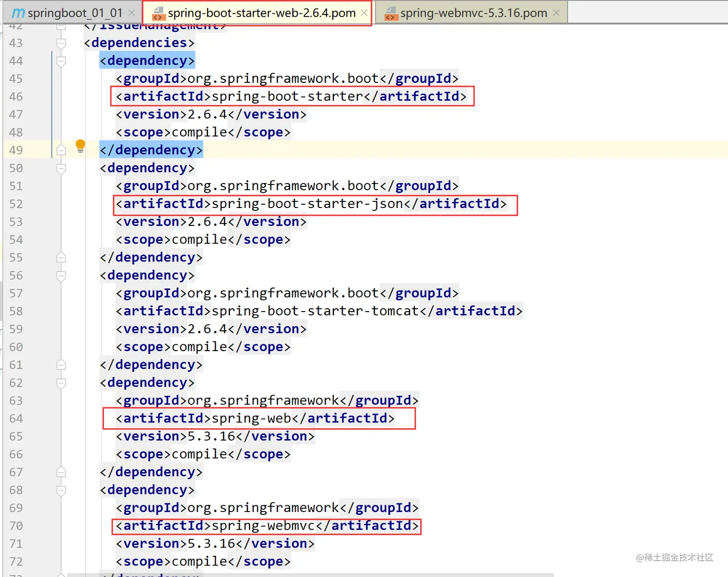Toggle the fold end marker at line 49
This screenshot has width=728, height=577.
[x=61, y=150]
